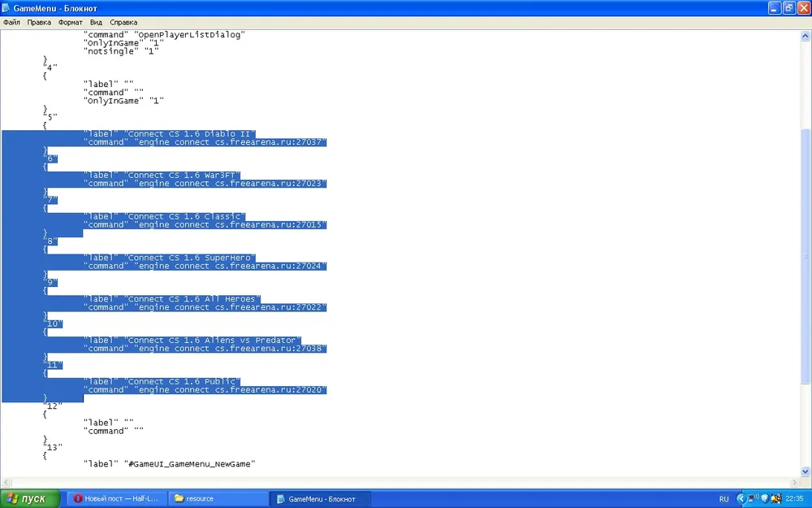This screenshot has height=508, width=812.
Task: Click the "9" section number line
Action: [x=50, y=283]
